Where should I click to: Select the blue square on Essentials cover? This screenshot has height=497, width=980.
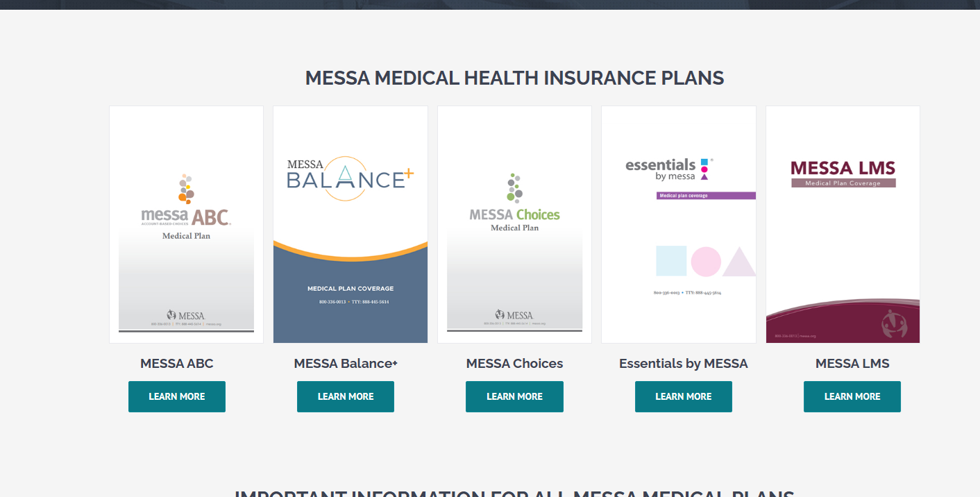pyautogui.click(x=671, y=261)
